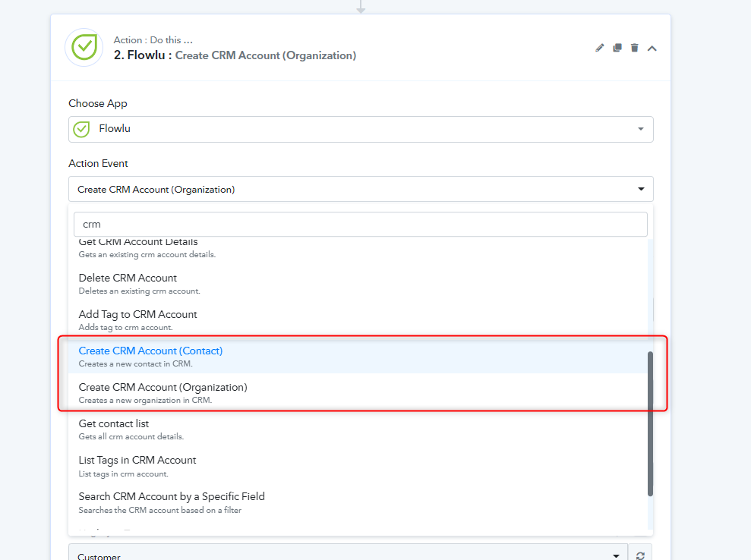Click the pencil edit icon in step header
The image size is (751, 560).
click(600, 48)
